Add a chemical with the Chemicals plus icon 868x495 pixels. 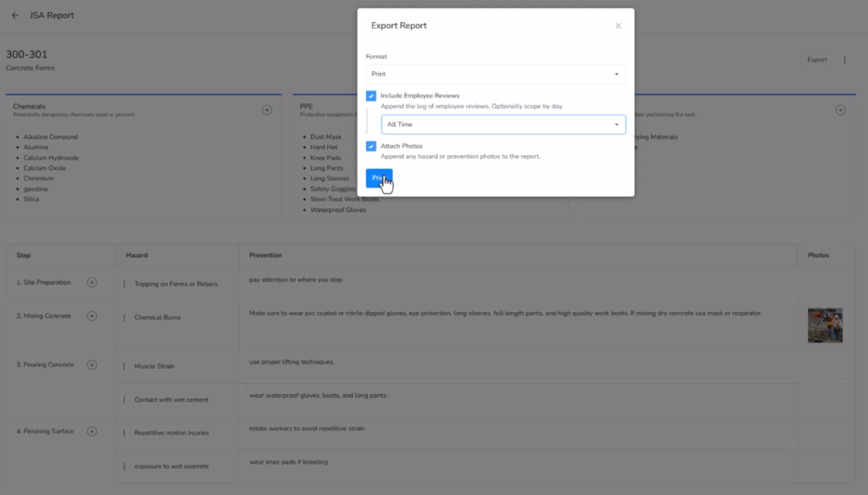tap(267, 110)
